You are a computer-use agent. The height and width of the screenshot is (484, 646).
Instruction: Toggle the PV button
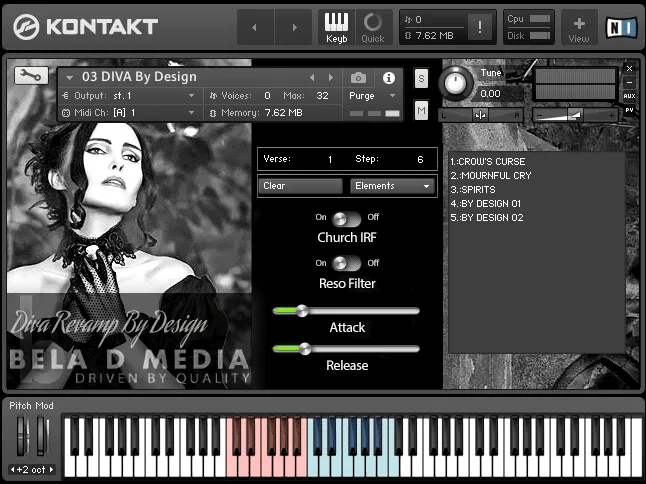point(629,110)
